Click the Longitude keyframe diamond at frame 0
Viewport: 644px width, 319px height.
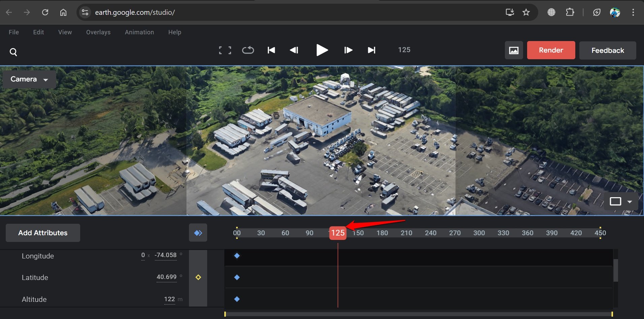[237, 256]
